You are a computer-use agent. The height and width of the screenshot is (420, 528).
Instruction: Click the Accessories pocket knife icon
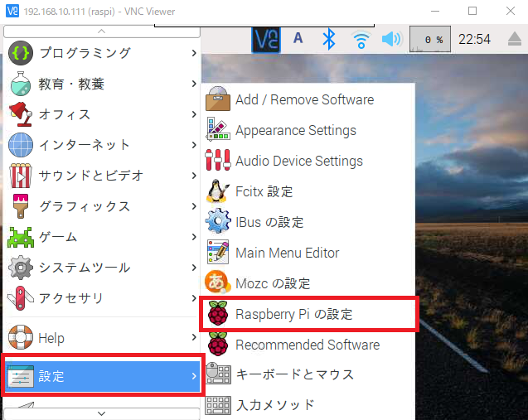click(x=21, y=298)
